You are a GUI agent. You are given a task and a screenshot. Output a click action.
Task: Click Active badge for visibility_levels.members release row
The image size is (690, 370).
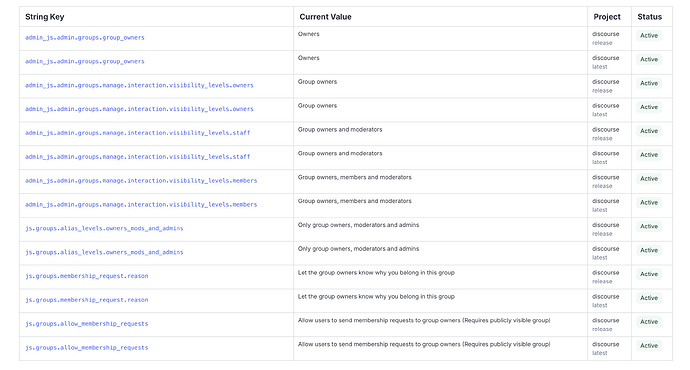[x=649, y=179]
